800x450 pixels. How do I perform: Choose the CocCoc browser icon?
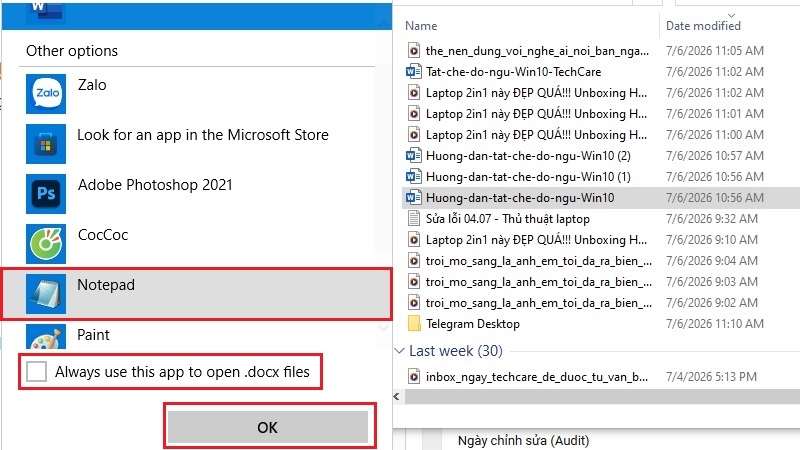click(46, 243)
